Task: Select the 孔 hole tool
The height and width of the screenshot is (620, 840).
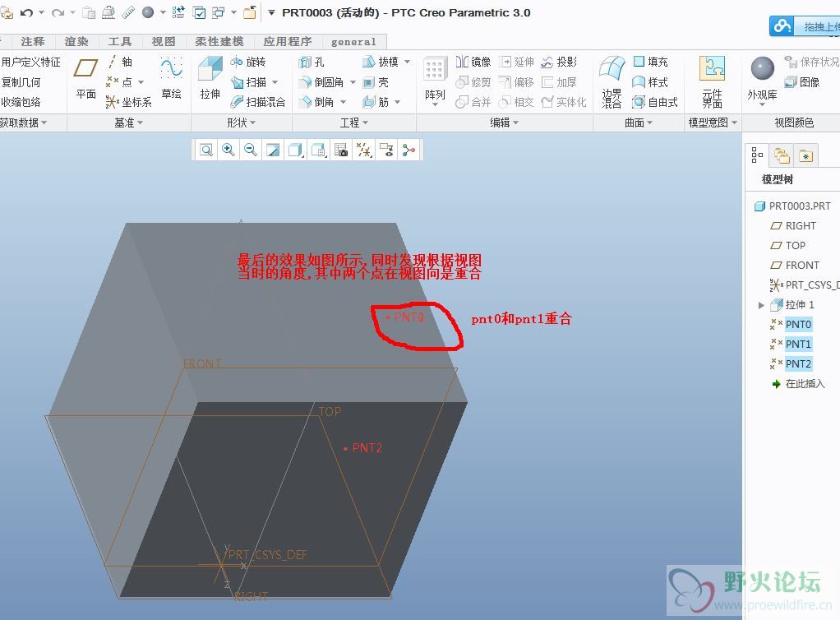Action: [x=312, y=62]
